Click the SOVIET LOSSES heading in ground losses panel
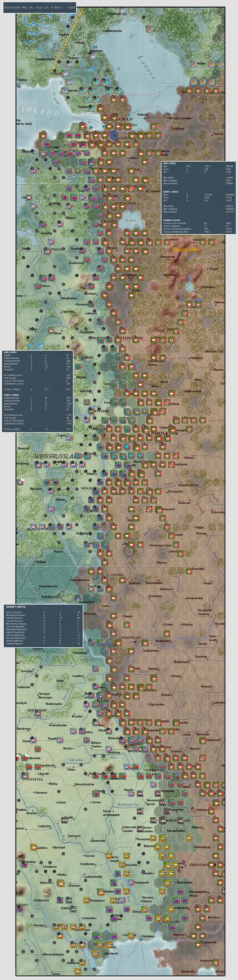 tap(171, 192)
